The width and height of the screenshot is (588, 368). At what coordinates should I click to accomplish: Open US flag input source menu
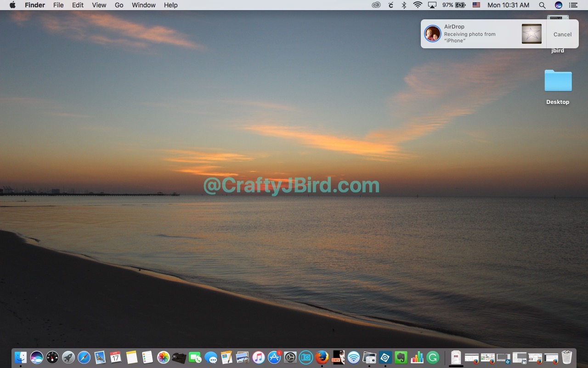pos(476,5)
